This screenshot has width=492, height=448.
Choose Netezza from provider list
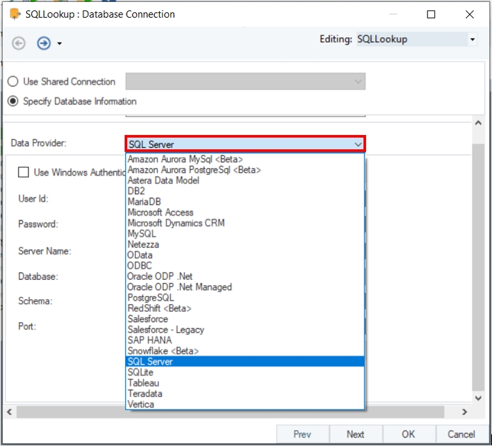point(245,245)
